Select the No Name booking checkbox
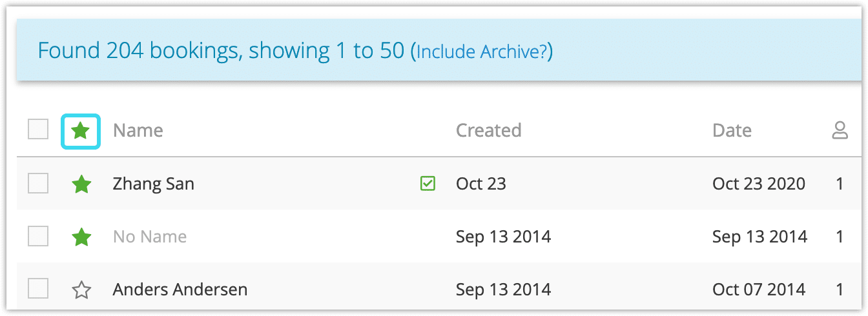This screenshot has width=868, height=316. click(x=38, y=236)
